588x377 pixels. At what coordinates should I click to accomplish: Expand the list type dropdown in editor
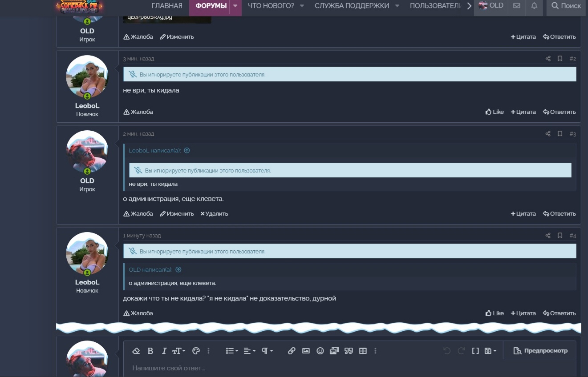point(232,351)
